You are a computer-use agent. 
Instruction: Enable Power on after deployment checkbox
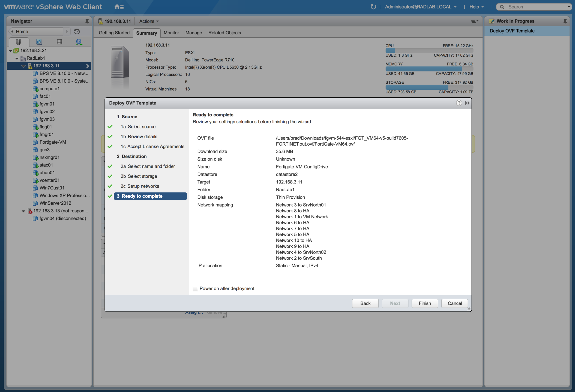[x=195, y=288]
